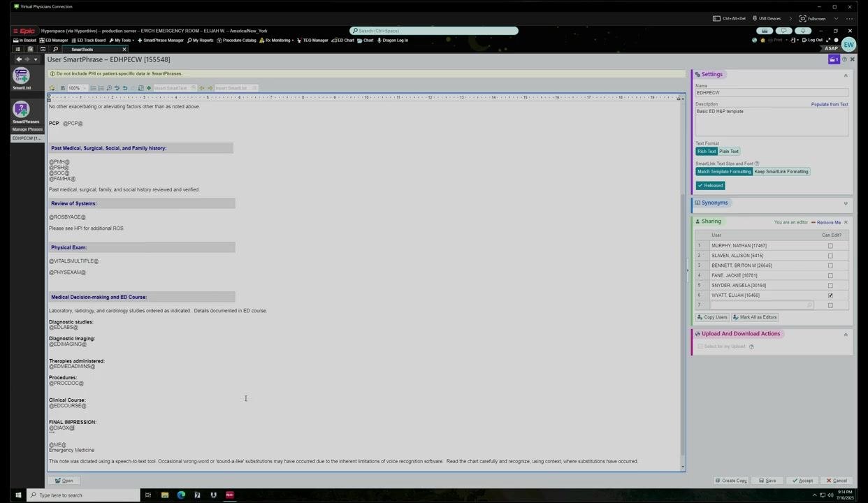This screenshot has width=868, height=503.
Task: Collapse the Settings section
Action: click(x=846, y=75)
